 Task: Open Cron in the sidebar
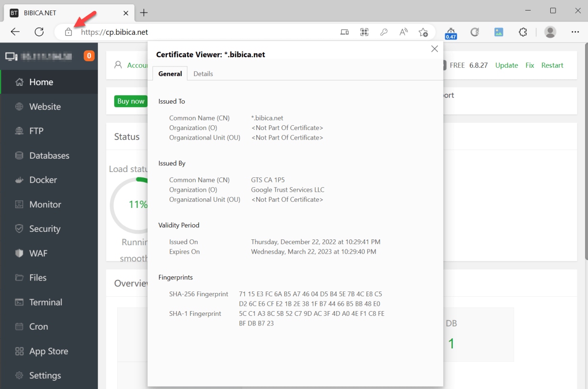coord(49,326)
